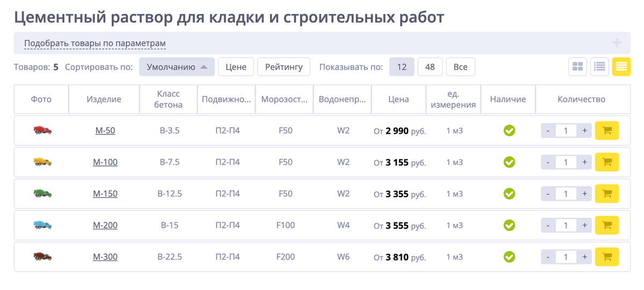Sort products by Рейтингу
This screenshot has height=290, width=644.
coord(284,67)
